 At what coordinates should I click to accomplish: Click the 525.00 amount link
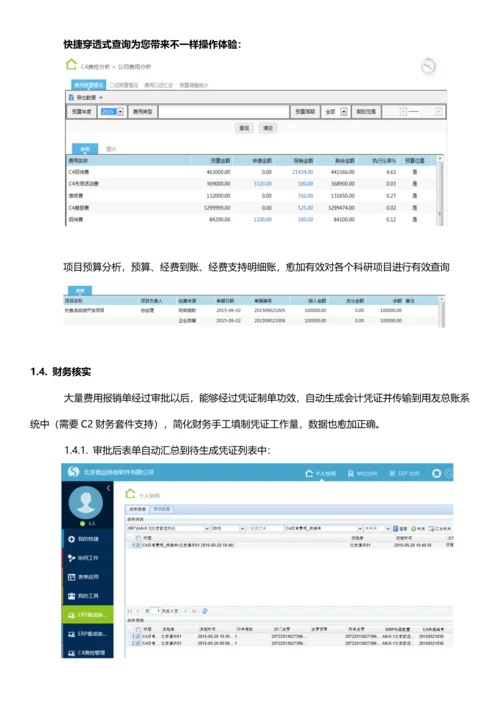(x=305, y=207)
